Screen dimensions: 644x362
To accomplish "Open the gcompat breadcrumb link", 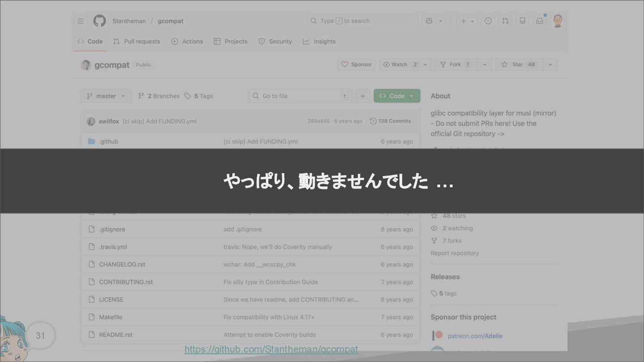I will coord(170,21).
